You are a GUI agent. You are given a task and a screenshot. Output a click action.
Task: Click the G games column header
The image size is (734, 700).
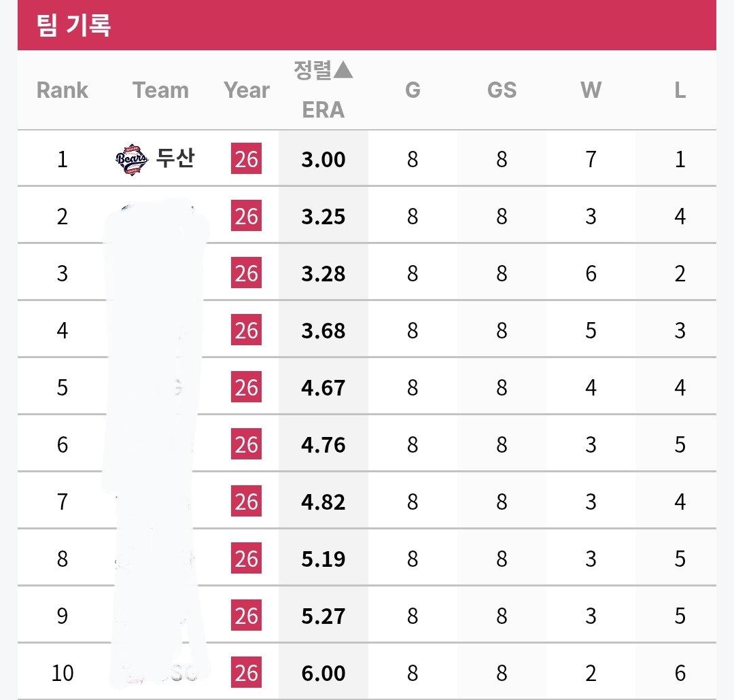coord(413,90)
